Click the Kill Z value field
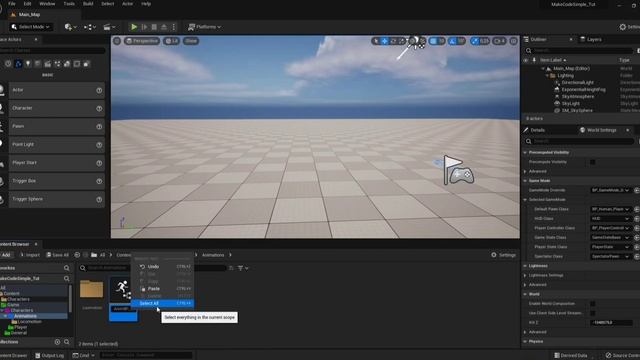640x360 pixels. click(611, 322)
